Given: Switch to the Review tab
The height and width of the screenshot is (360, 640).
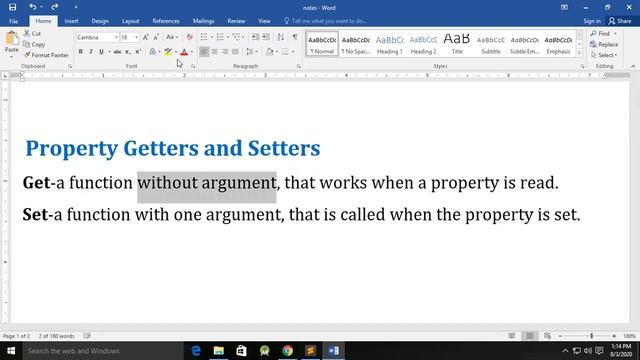Looking at the screenshot, I should click(236, 21).
